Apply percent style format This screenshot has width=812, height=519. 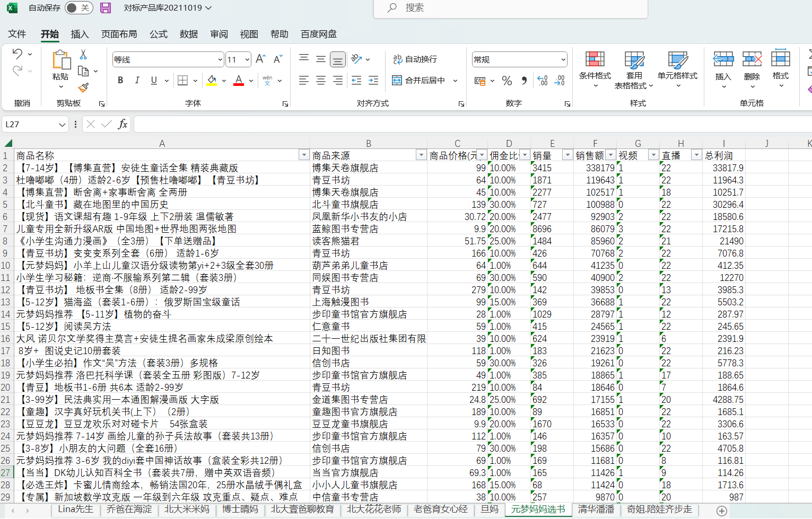(507, 81)
